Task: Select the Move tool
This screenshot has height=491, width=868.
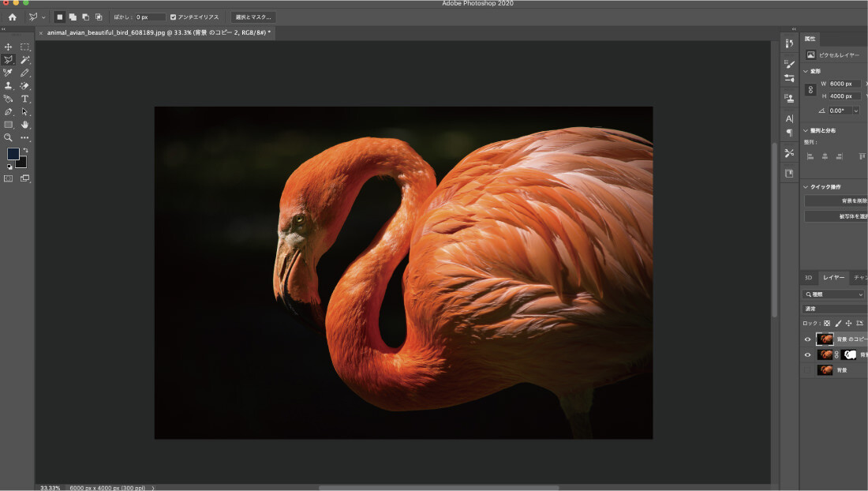Action: tap(8, 47)
